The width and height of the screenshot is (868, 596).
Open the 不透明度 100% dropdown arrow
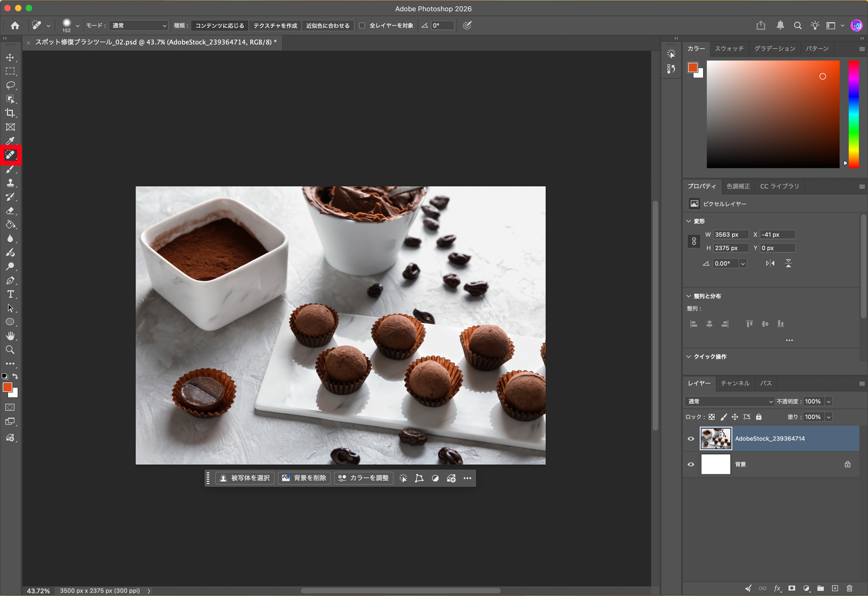pos(829,401)
